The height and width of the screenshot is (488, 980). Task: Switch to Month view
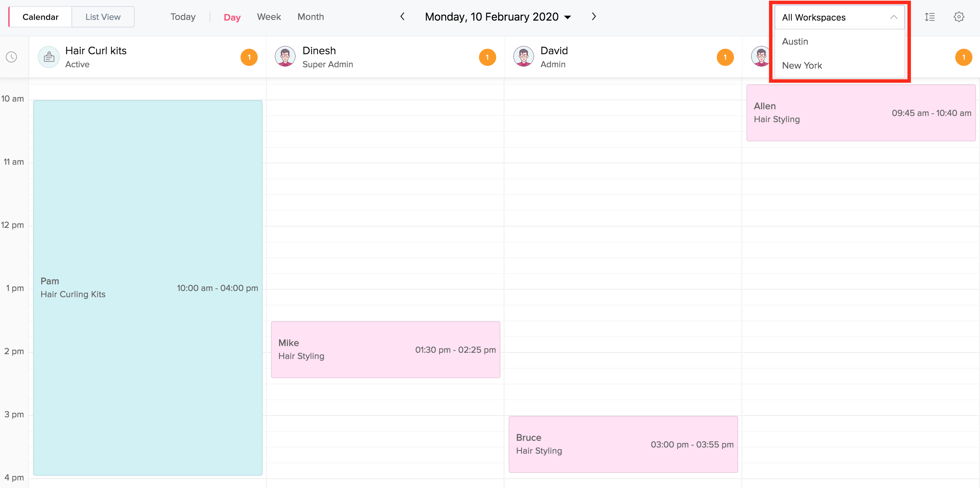(310, 17)
